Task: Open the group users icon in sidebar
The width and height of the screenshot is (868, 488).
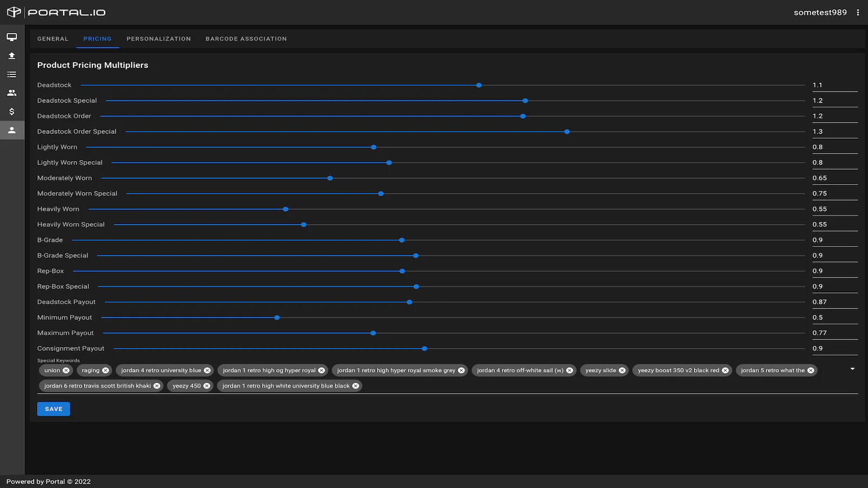Action: click(x=12, y=93)
